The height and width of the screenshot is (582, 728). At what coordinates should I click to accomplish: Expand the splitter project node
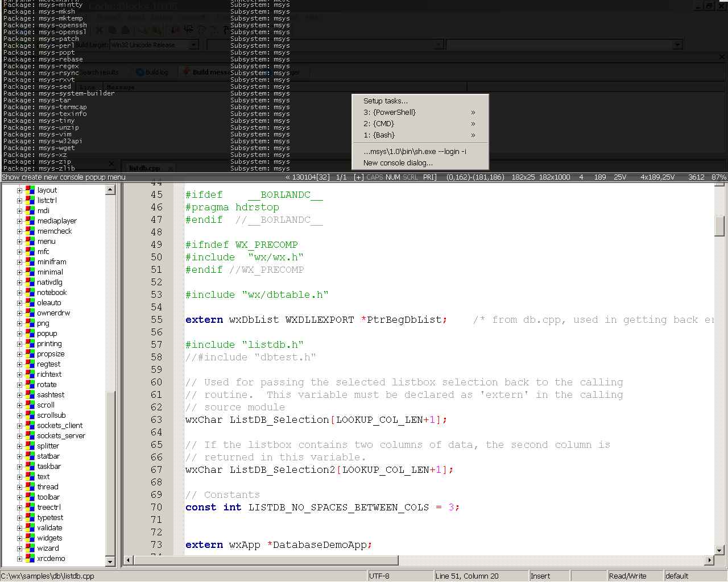19,446
